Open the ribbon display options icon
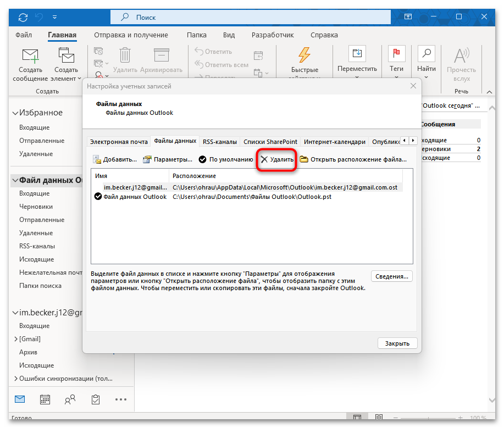The width and height of the screenshot is (504, 428). pos(408,16)
